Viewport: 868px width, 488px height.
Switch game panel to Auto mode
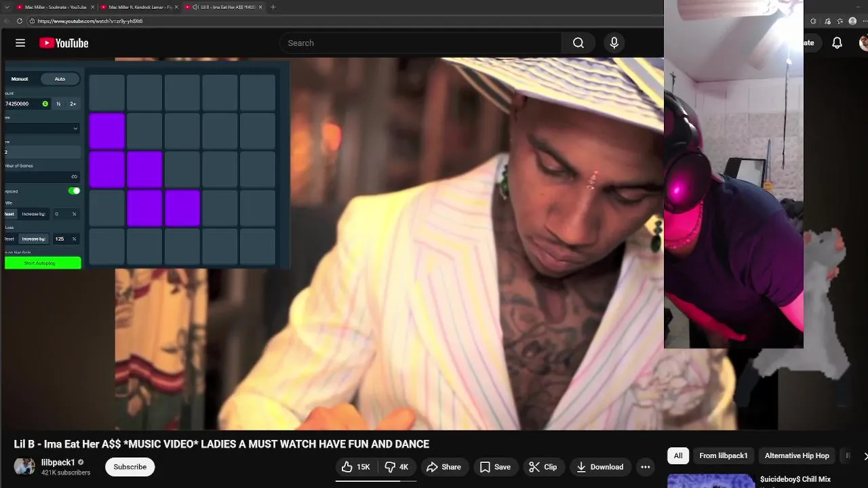(60, 79)
